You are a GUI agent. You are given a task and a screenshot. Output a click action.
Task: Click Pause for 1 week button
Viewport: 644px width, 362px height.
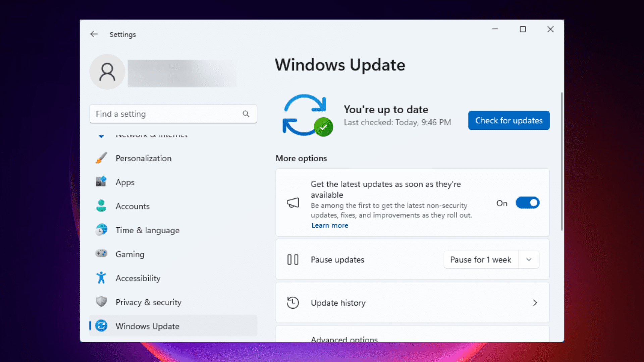[x=481, y=260]
